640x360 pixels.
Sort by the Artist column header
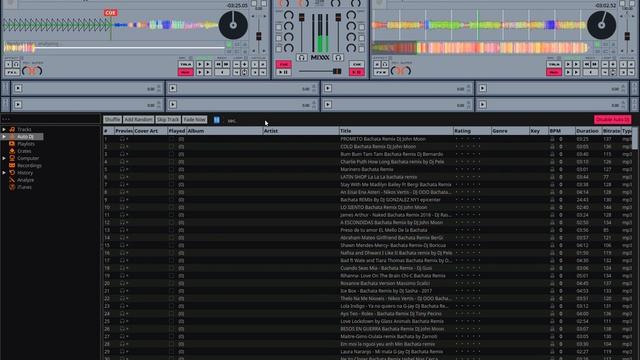[301, 131]
